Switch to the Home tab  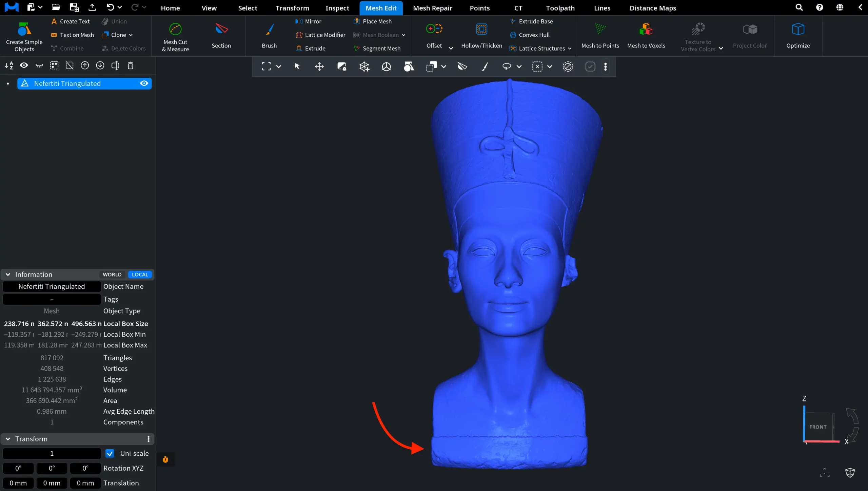(170, 8)
